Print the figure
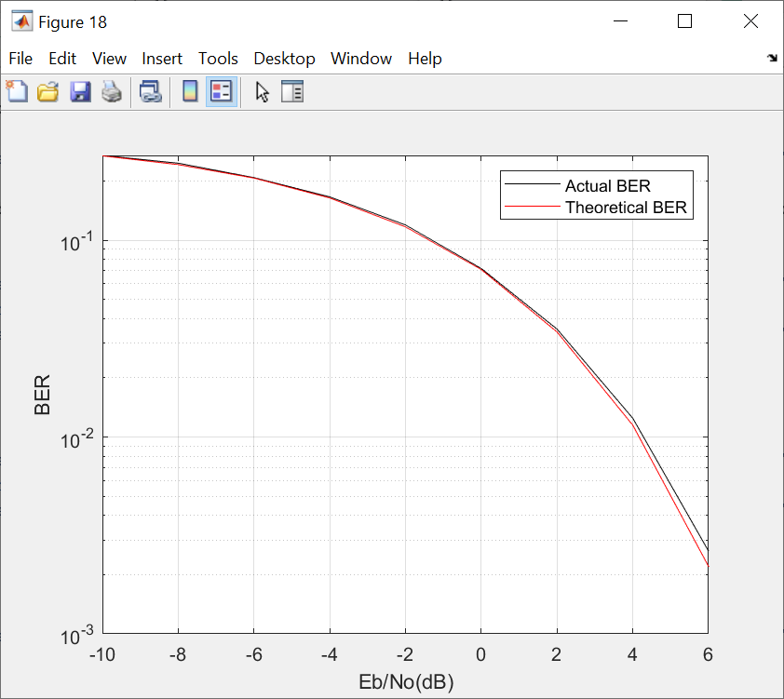 [x=112, y=91]
